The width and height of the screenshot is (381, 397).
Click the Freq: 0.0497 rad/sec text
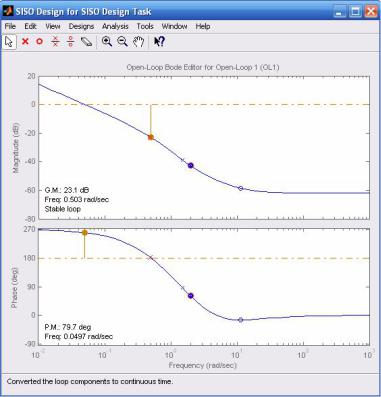point(79,336)
